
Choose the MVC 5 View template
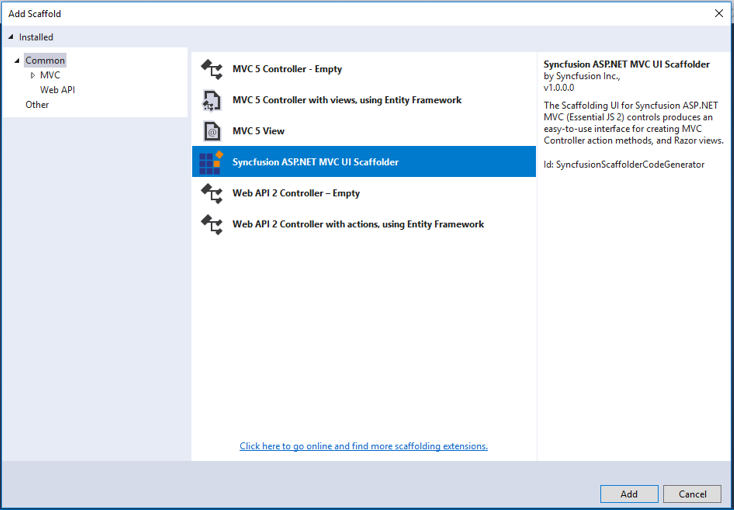tap(364, 131)
